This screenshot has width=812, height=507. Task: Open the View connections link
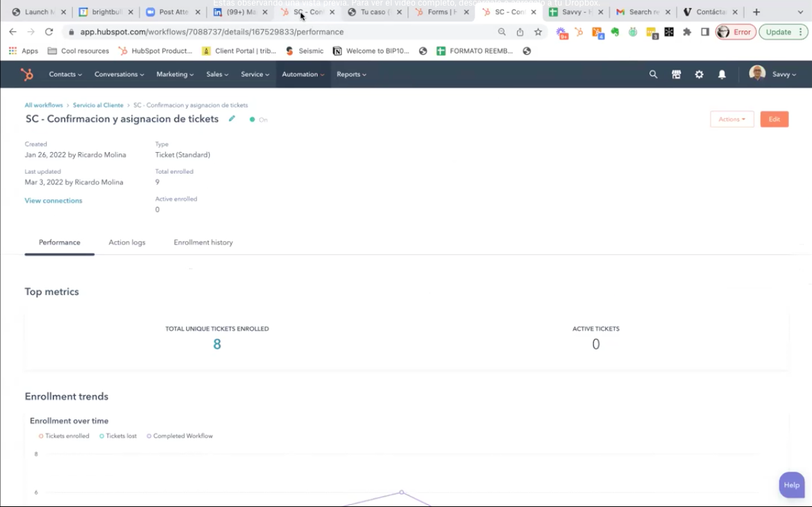[53, 201]
